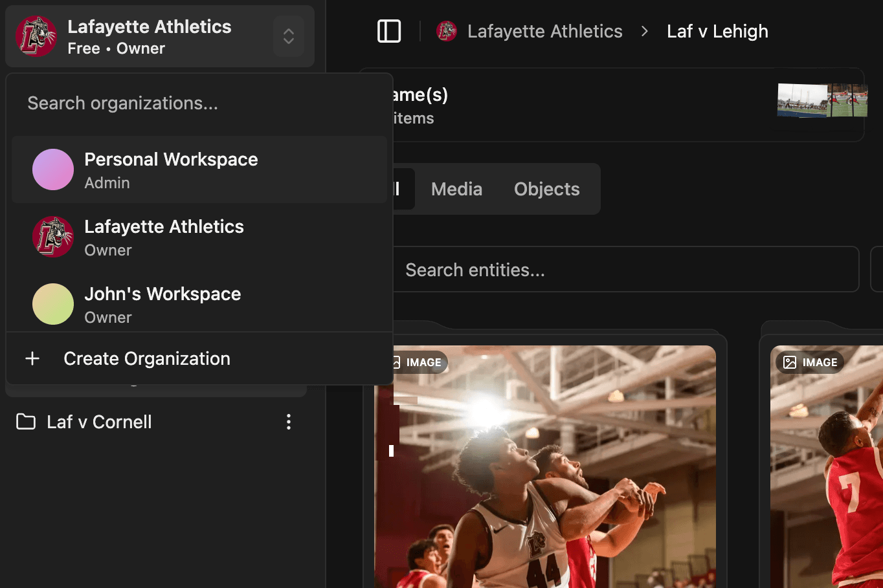This screenshot has height=588, width=883.
Task: Click the folder icon next to Laf v Cornell
Action: (x=26, y=422)
